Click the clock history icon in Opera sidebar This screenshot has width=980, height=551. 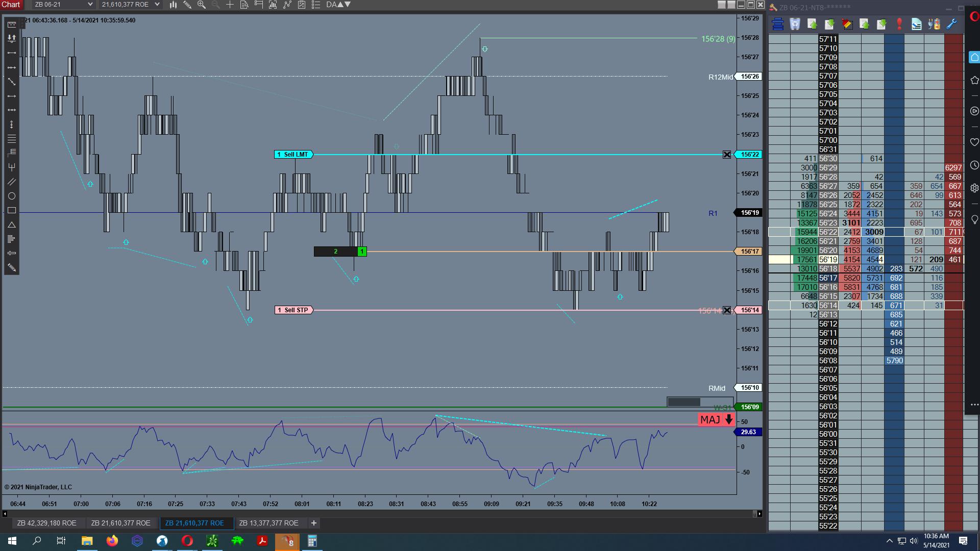(x=974, y=165)
